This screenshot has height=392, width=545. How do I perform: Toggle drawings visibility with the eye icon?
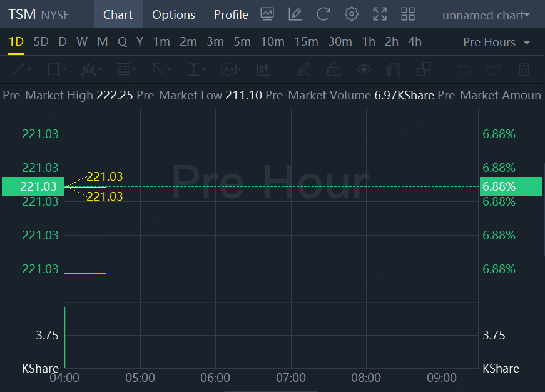click(x=364, y=69)
